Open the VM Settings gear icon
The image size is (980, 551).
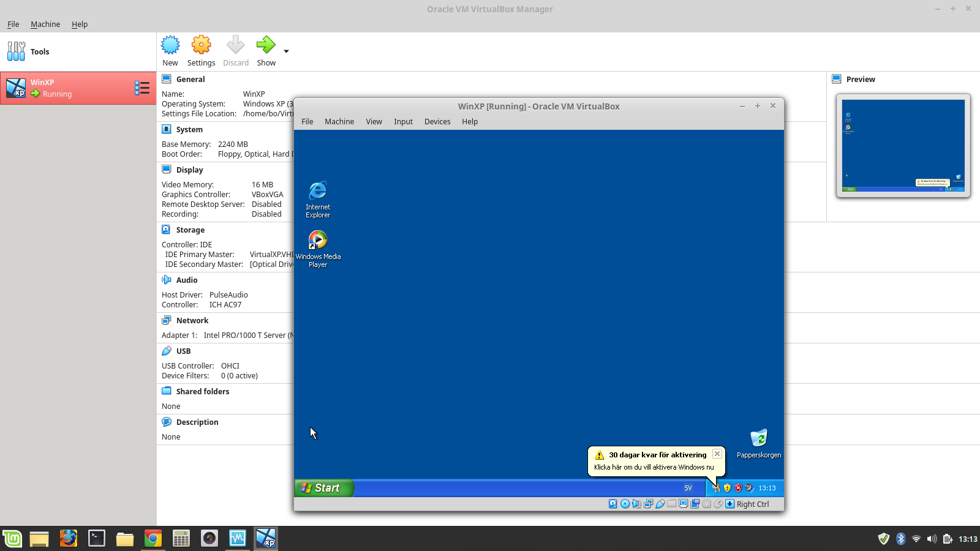pyautogui.click(x=201, y=45)
